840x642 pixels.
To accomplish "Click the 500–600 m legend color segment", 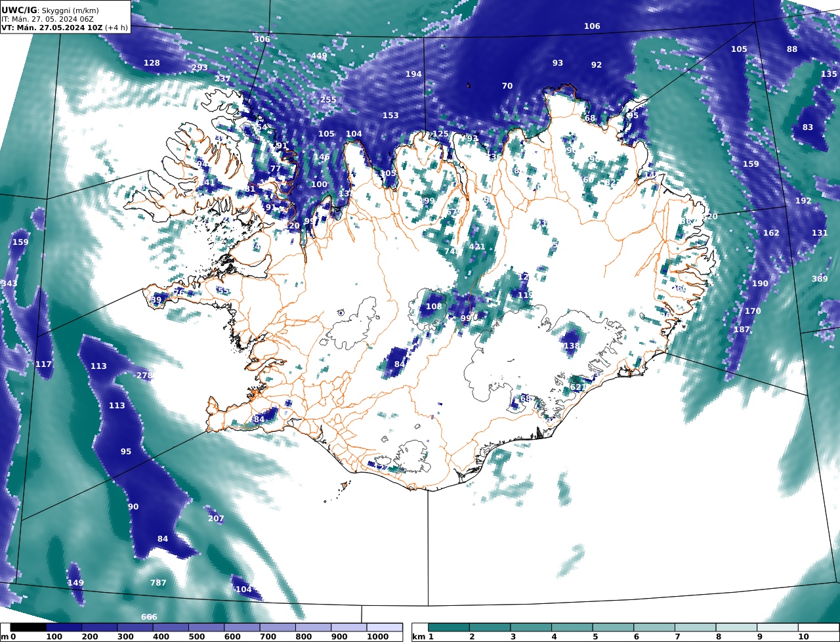I will coord(206,628).
